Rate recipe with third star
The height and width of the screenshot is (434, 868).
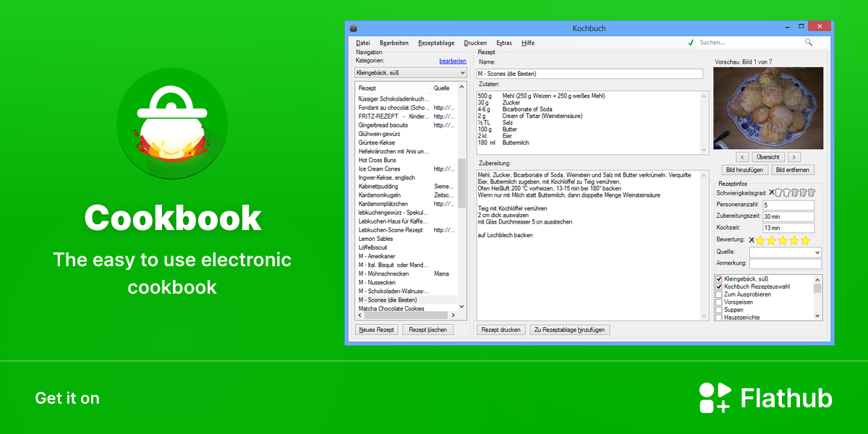pyautogui.click(x=783, y=239)
